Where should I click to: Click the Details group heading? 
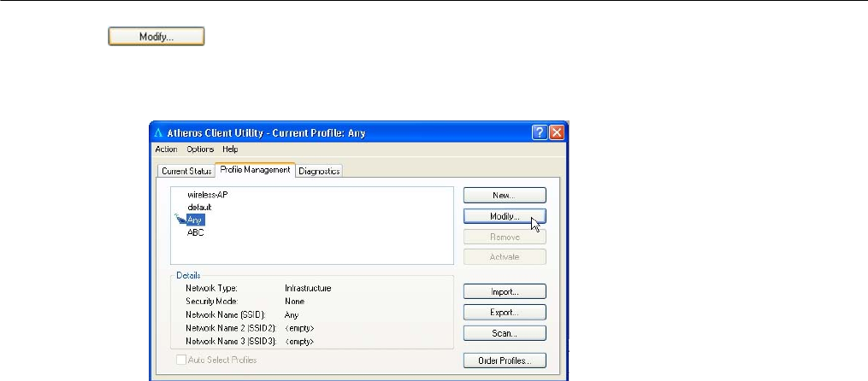[x=188, y=275]
